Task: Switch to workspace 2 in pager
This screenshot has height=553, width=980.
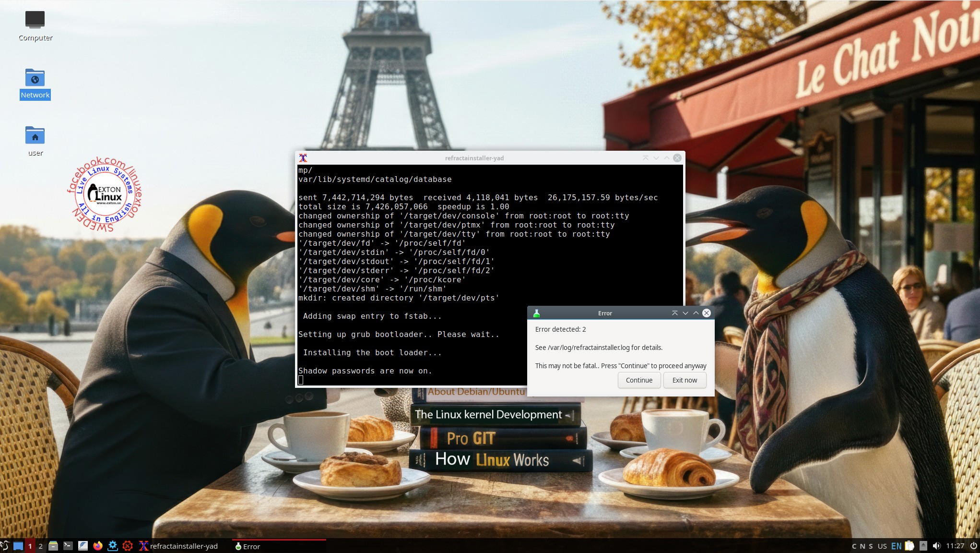Action: [41, 546]
